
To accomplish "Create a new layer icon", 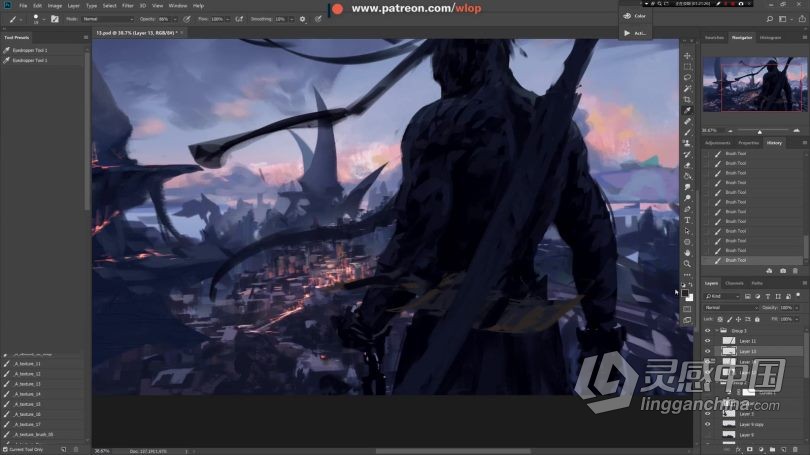I will [784, 449].
